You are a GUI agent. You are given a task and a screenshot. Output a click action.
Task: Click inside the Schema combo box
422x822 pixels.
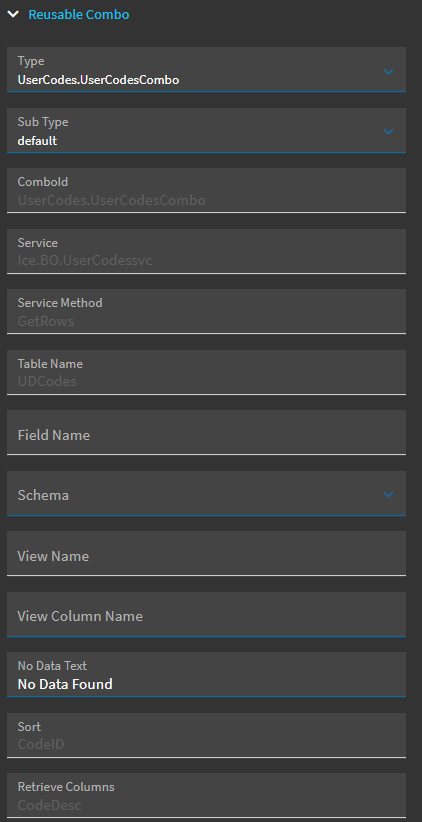tap(206, 493)
